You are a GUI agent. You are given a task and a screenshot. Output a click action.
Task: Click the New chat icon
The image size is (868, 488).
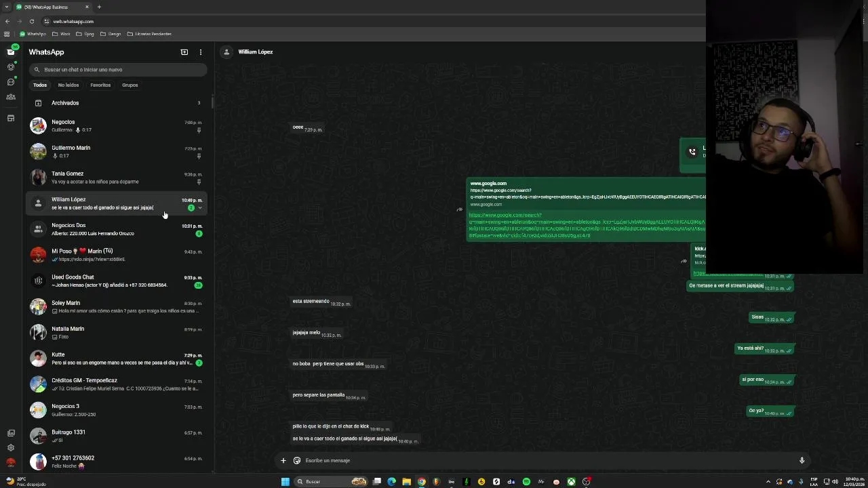click(184, 52)
